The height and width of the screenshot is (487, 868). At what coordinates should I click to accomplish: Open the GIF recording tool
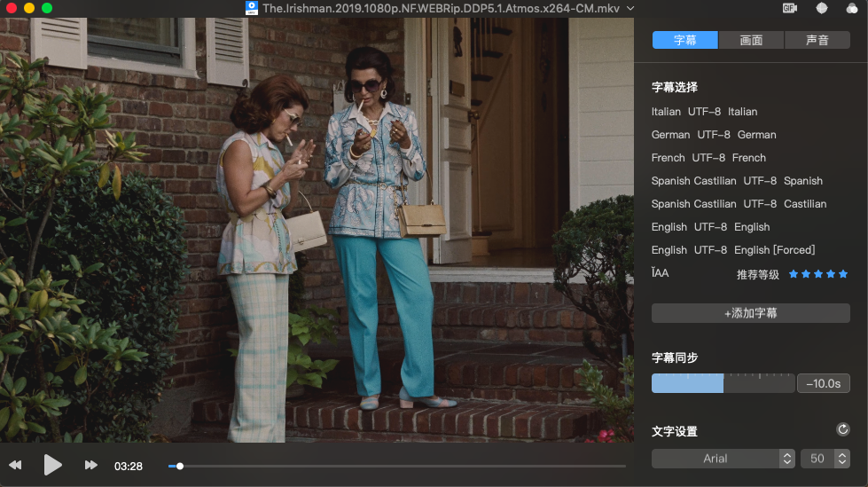tap(789, 8)
